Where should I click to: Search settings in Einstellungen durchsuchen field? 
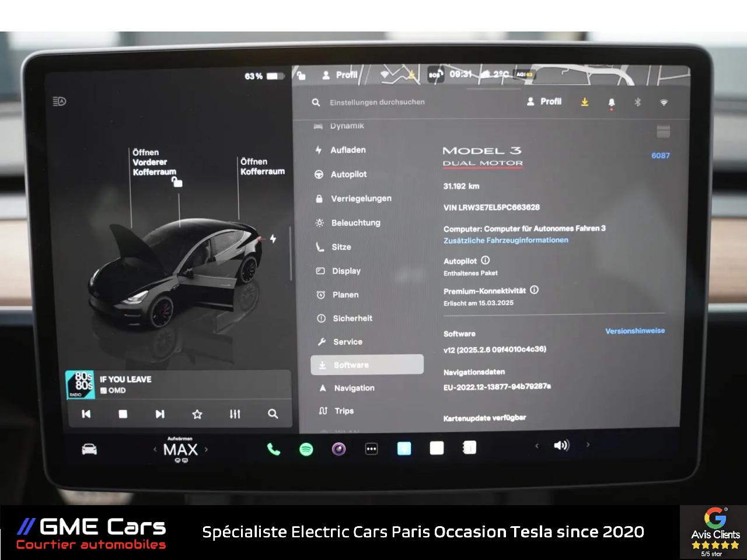377,102
